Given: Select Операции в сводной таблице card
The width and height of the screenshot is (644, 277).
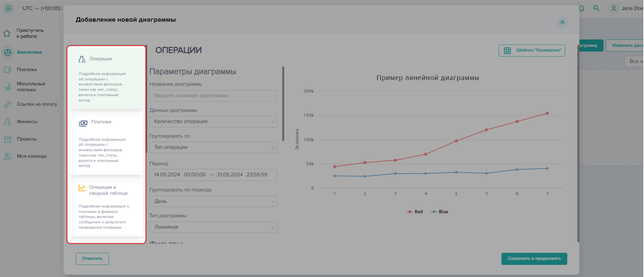Looking at the screenshot, I should point(106,206).
